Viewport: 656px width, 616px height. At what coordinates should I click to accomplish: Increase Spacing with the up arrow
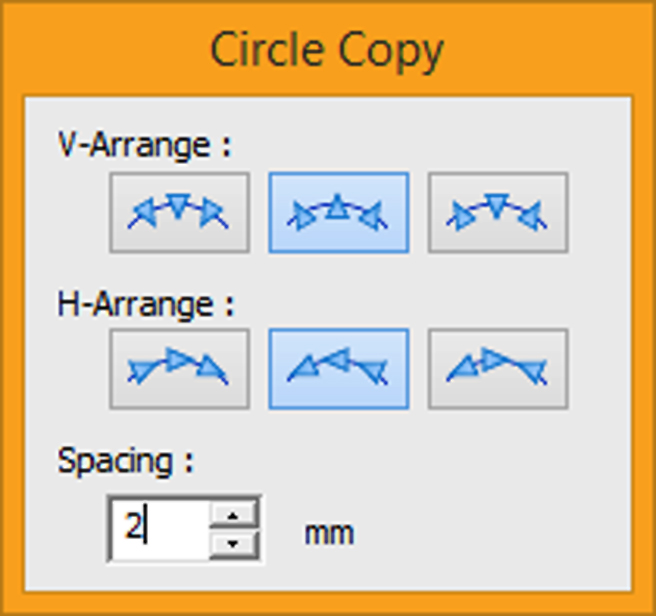(234, 515)
